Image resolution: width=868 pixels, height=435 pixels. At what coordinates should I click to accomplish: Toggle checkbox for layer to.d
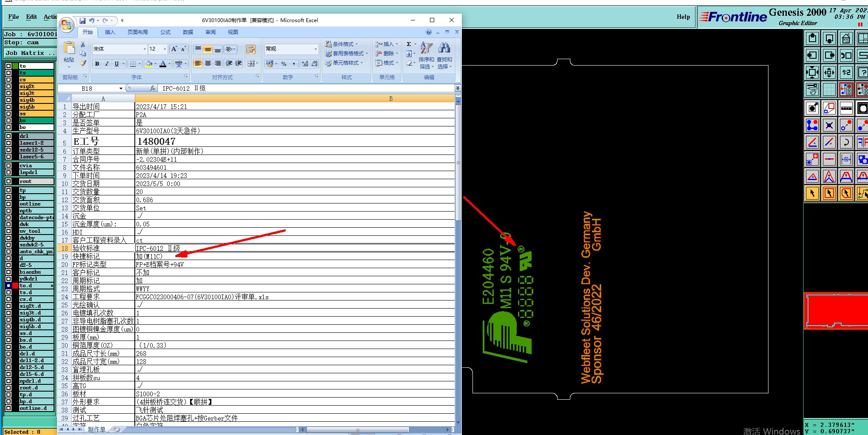(9, 286)
